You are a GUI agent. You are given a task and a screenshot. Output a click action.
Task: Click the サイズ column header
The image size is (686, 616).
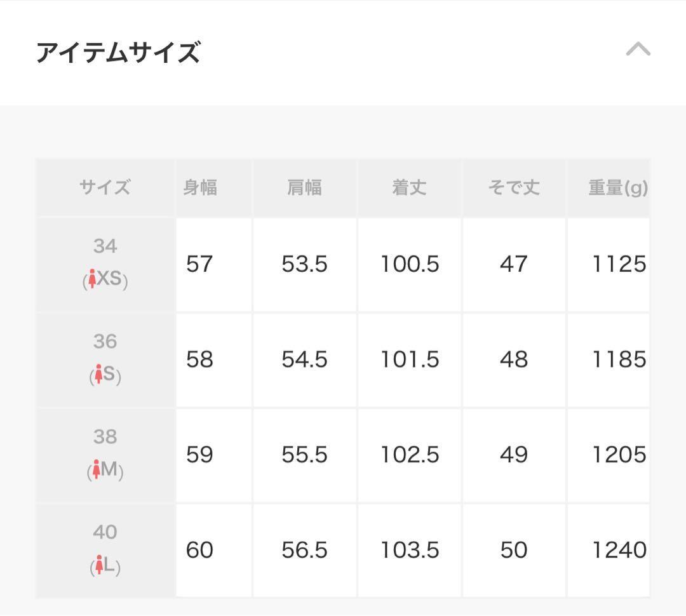(105, 187)
